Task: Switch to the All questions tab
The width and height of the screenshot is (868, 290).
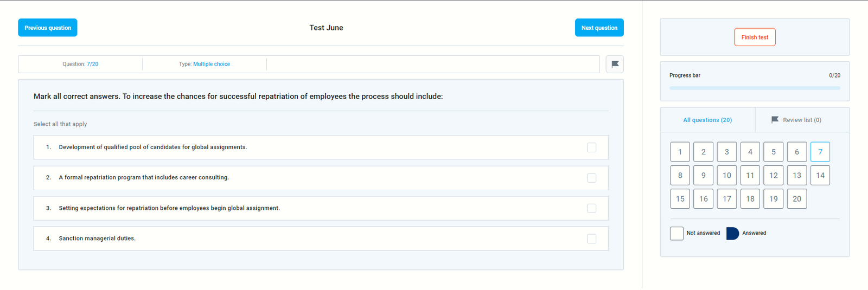Action: (x=707, y=120)
